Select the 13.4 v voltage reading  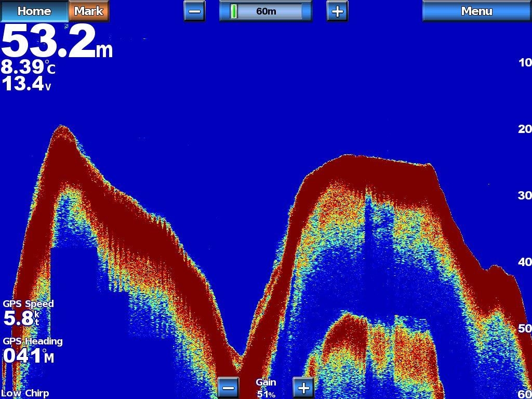click(26, 84)
